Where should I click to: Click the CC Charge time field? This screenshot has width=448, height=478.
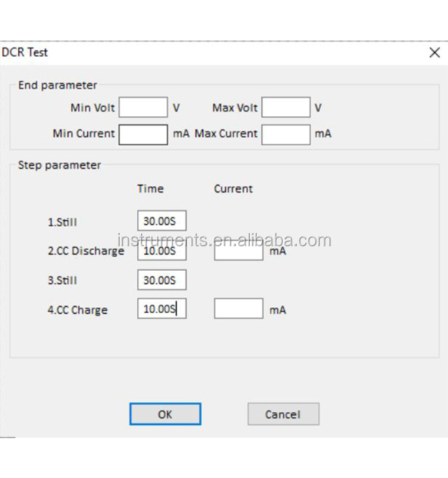pos(162,309)
